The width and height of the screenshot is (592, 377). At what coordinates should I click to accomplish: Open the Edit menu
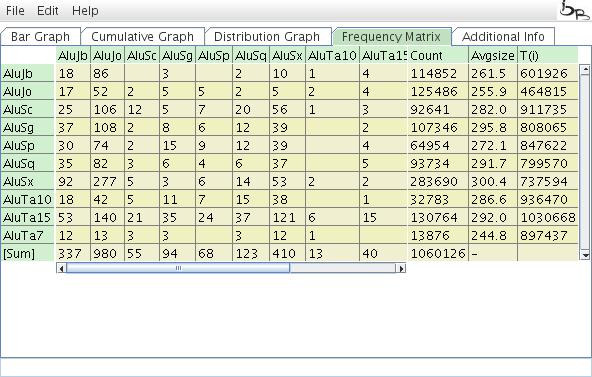coord(48,11)
